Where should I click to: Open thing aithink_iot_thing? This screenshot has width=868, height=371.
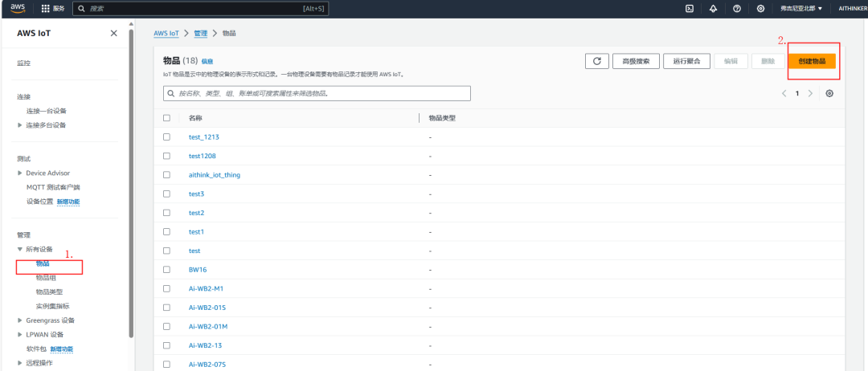[215, 175]
